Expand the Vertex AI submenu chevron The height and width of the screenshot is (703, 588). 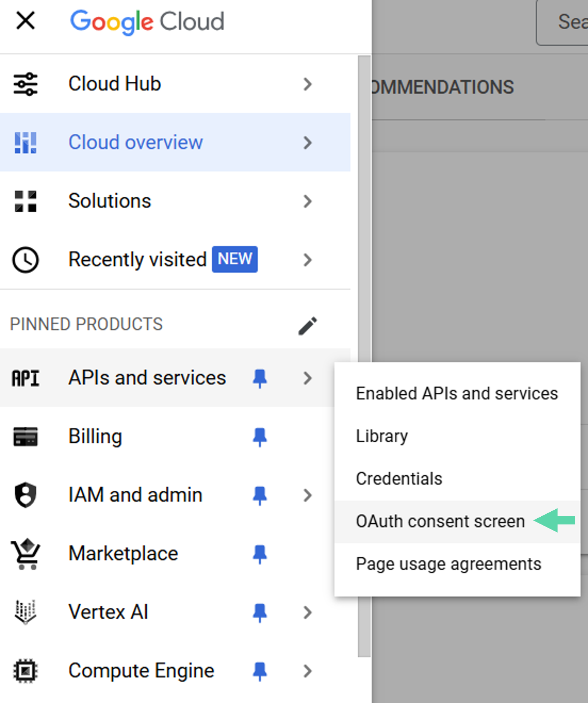[308, 612]
